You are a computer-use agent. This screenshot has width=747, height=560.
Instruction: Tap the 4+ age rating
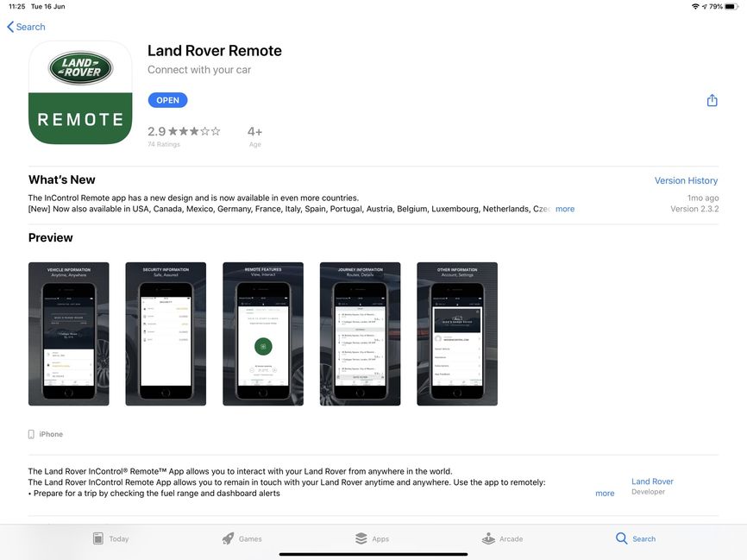click(x=254, y=131)
